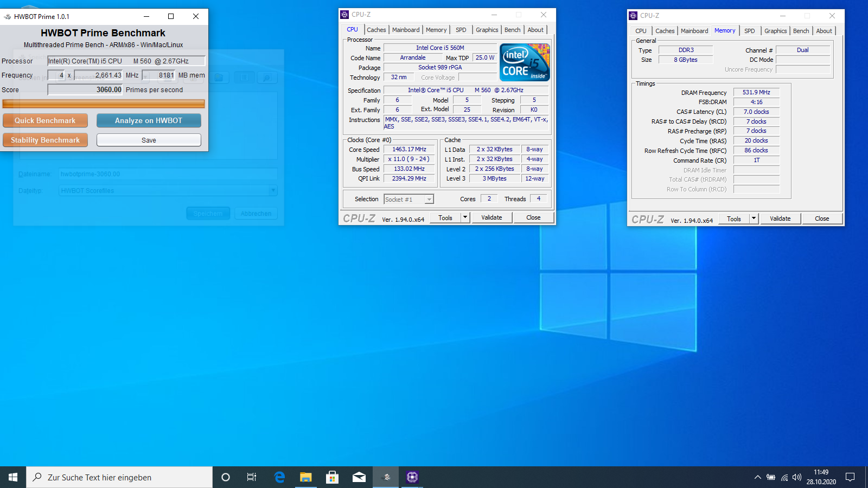The image size is (868, 488).
Task: Open the Socket #1 selection dropdown
Action: pyautogui.click(x=409, y=200)
